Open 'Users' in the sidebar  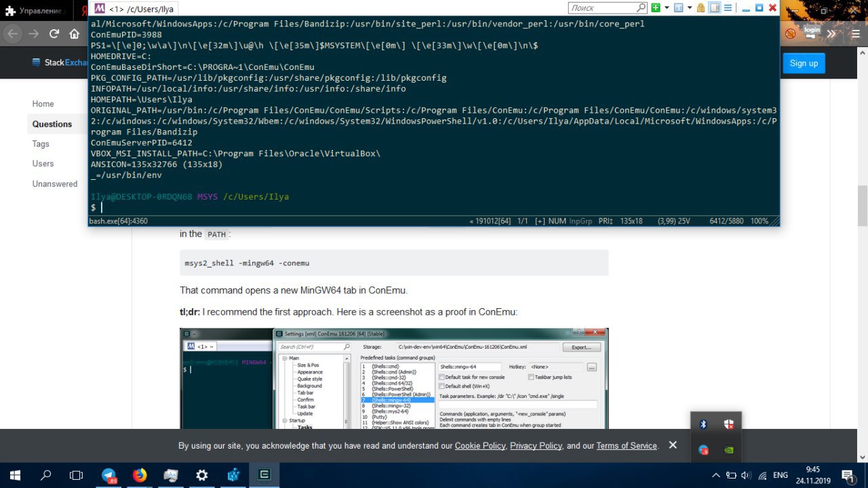[43, 164]
